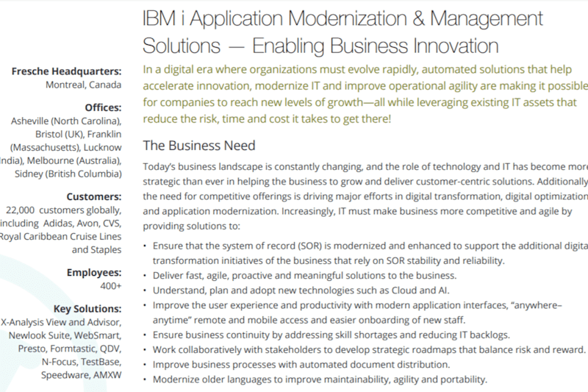Select the "Montreal, Canada" text
Viewport: 588px width, 392px height.
[x=83, y=85]
